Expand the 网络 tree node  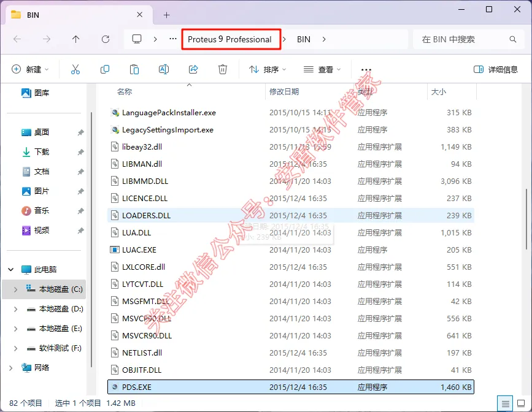point(11,368)
